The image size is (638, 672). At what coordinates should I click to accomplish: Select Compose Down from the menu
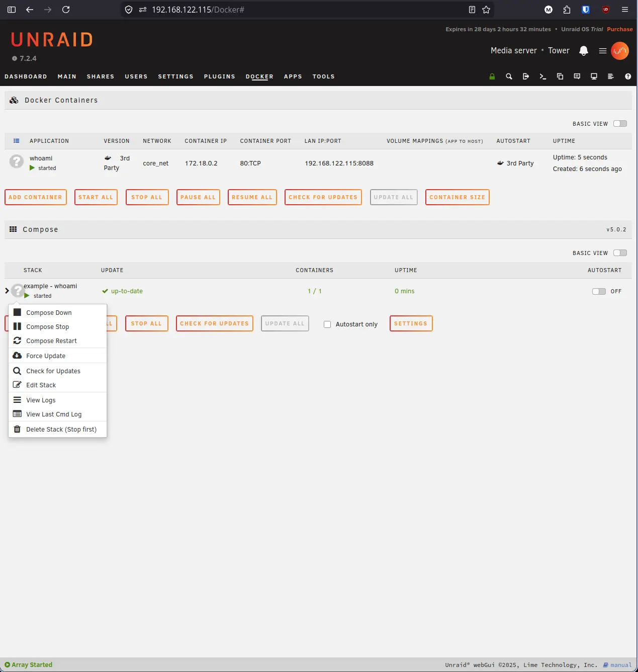58,312
